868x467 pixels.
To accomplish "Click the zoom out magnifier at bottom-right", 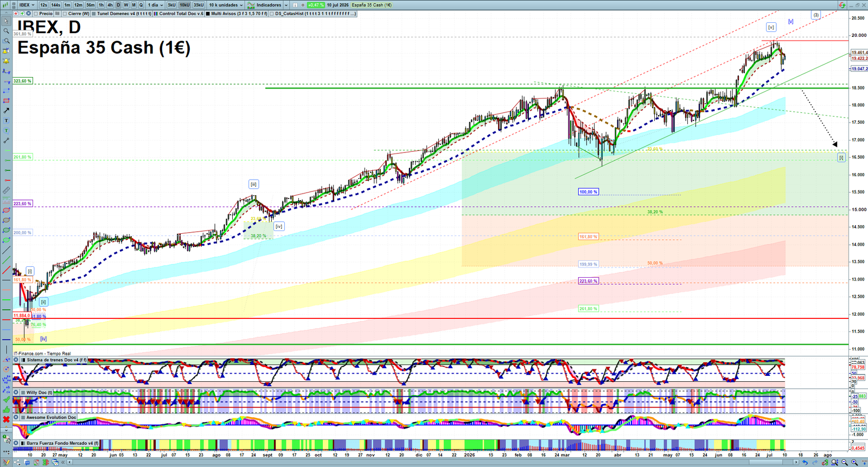I will point(844,463).
